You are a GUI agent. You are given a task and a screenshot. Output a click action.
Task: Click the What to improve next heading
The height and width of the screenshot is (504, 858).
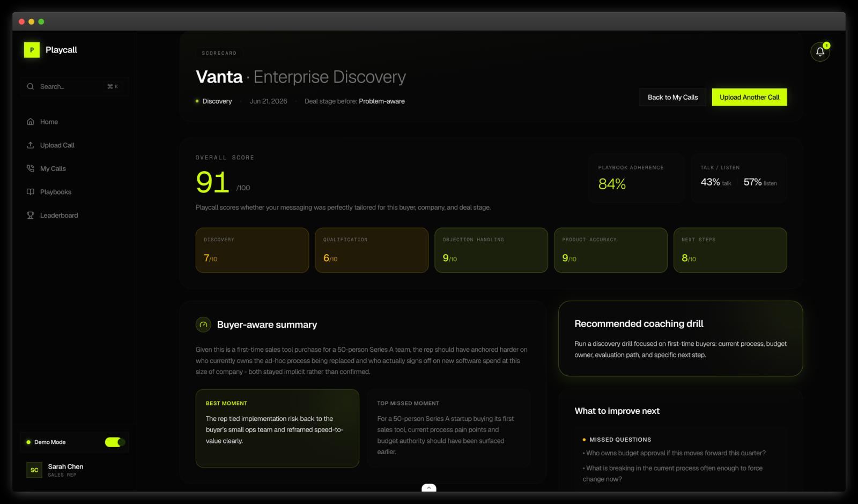click(617, 411)
